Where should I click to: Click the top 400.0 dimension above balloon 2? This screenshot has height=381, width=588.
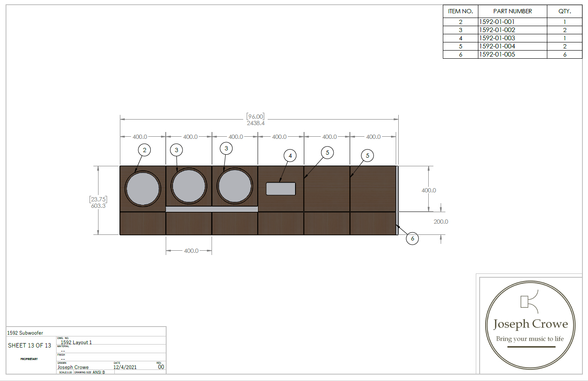140,137
